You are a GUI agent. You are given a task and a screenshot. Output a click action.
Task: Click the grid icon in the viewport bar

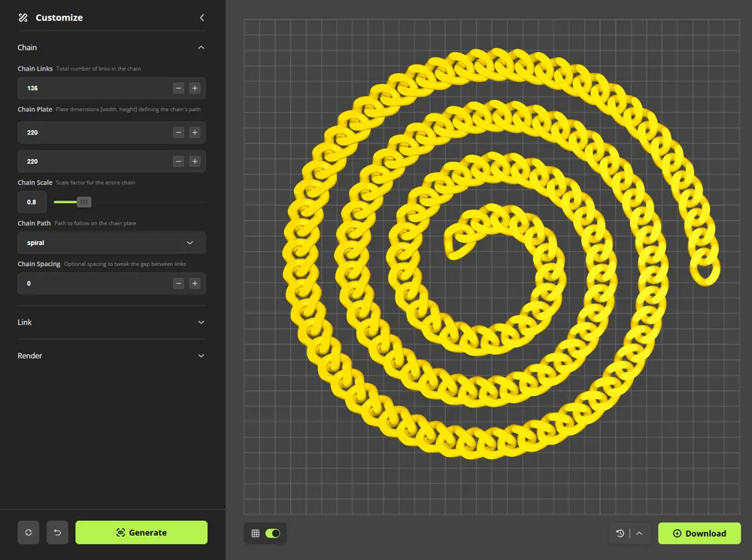[255, 533]
